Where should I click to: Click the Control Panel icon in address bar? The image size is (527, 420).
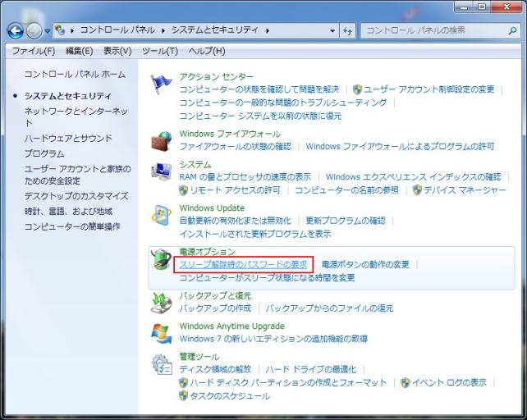[60, 30]
